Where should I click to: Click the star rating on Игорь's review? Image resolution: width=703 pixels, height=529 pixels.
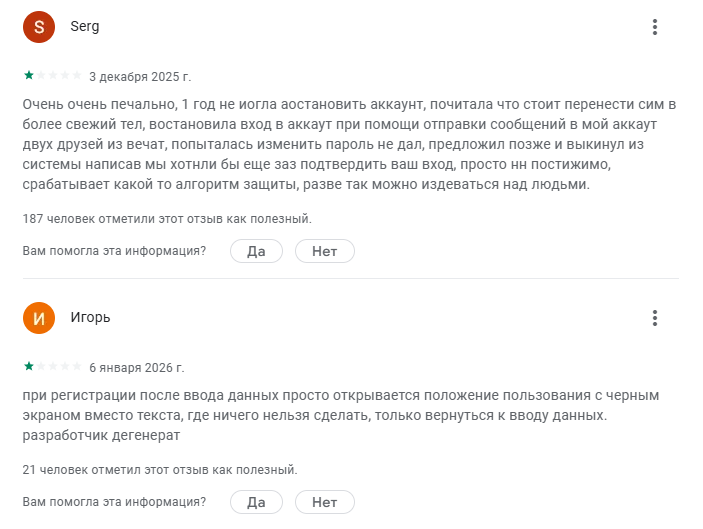pyautogui.click(x=52, y=367)
